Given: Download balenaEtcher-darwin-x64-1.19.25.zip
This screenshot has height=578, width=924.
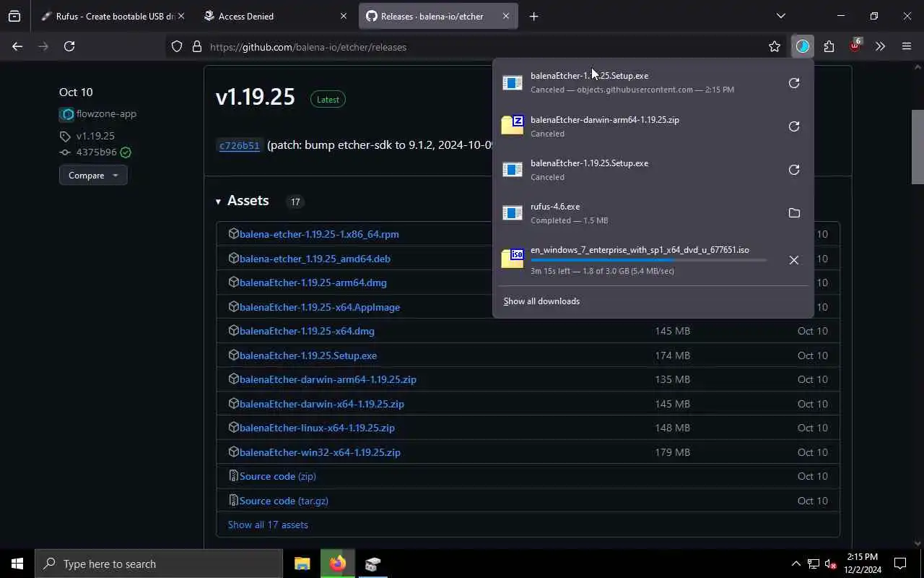Looking at the screenshot, I should coord(322,404).
